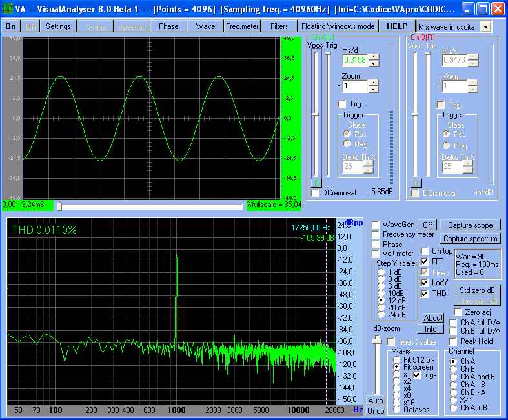Switch to Floating Windows mode
Viewport: 508px width, 420px height.
point(338,26)
